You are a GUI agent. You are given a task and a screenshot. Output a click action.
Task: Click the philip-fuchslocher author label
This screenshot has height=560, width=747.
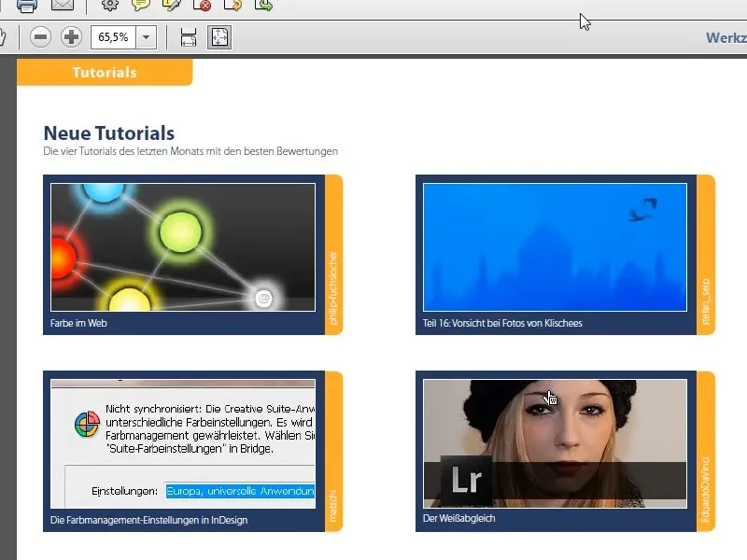point(333,288)
